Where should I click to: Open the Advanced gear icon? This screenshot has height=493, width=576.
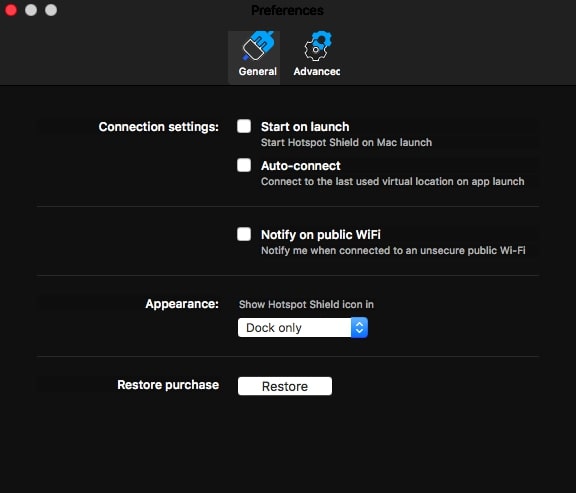pos(318,46)
